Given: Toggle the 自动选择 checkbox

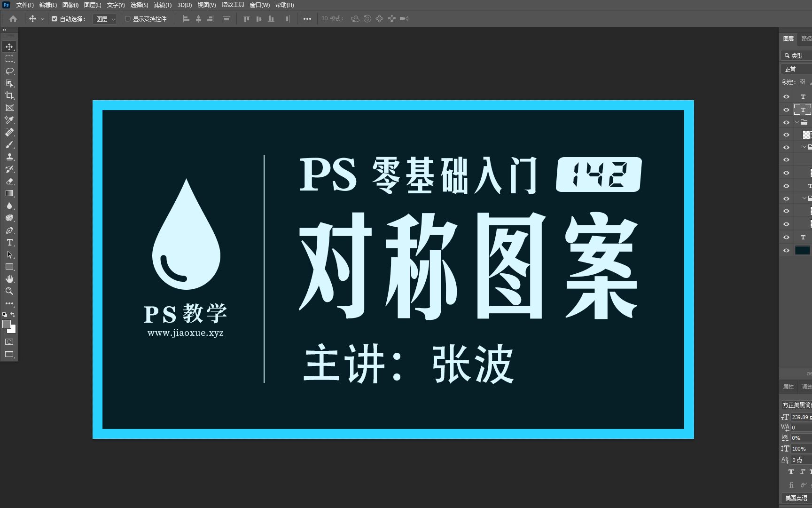Looking at the screenshot, I should coord(55,19).
